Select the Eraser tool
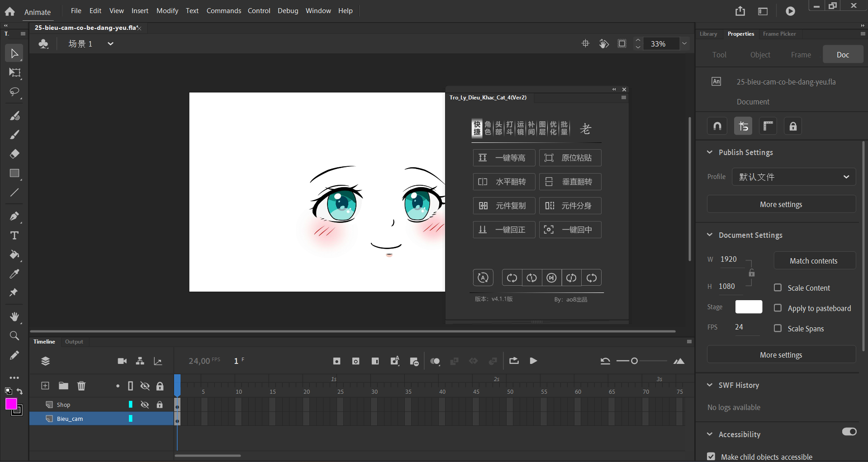The height and width of the screenshot is (462, 868). [14, 154]
